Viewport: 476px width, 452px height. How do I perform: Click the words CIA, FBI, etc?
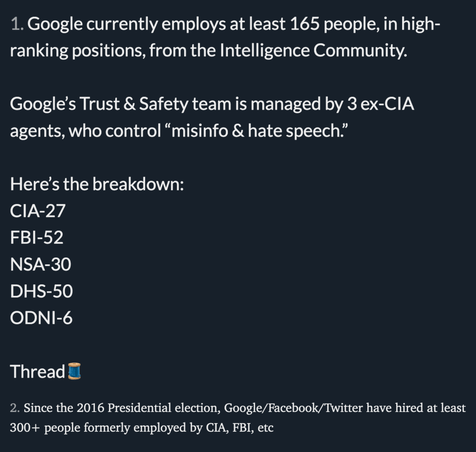click(239, 428)
